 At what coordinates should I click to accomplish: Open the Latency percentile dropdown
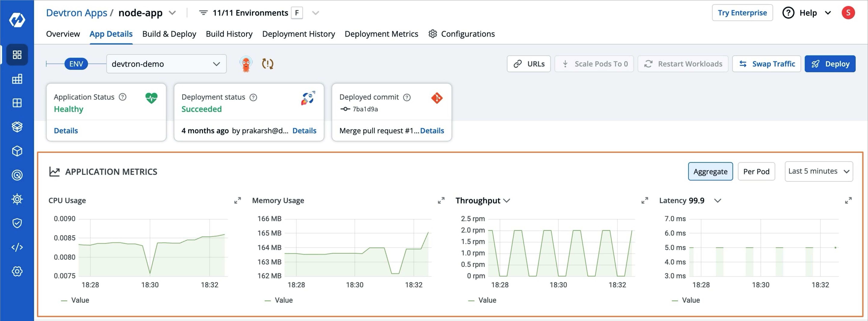(718, 201)
